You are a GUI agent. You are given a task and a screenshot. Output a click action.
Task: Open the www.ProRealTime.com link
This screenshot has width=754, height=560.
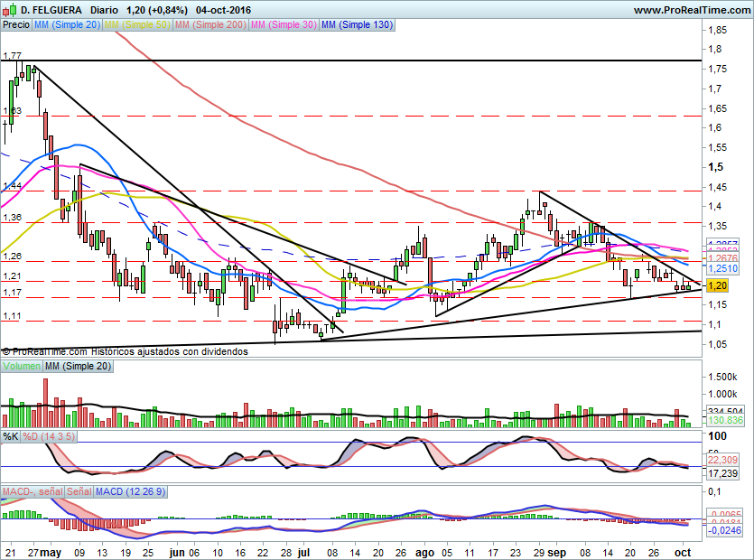click(x=690, y=10)
